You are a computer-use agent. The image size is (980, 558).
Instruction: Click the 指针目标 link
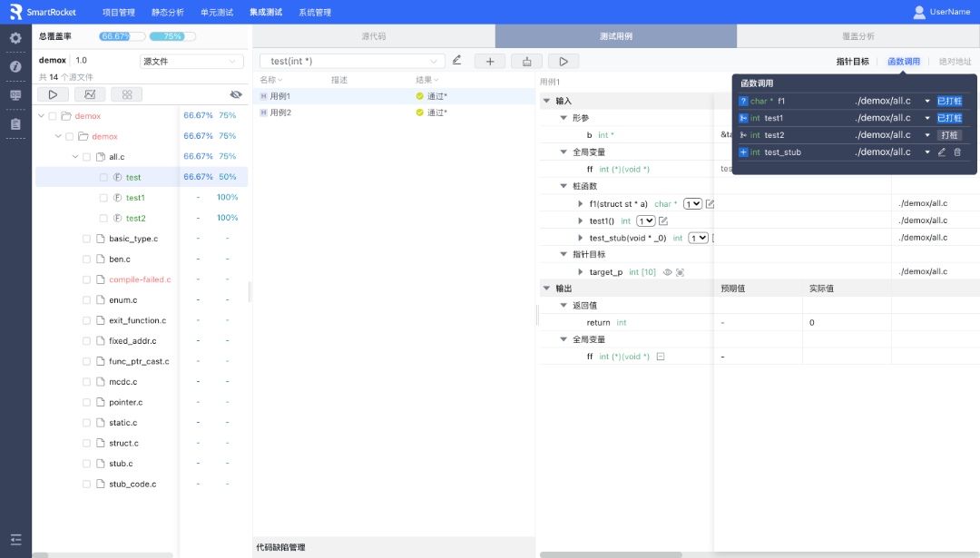[x=852, y=62]
